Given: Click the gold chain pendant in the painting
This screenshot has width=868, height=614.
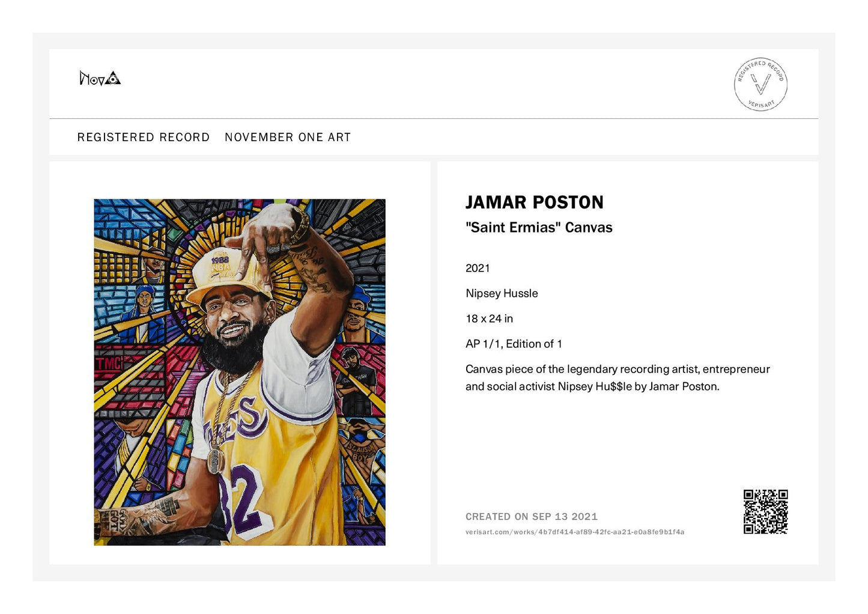Looking at the screenshot, I should 215,460.
